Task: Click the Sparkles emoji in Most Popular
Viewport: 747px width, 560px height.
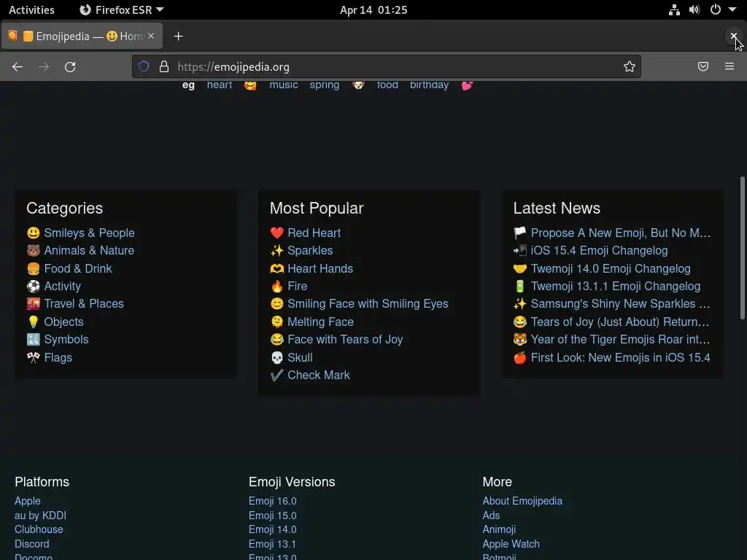Action: point(276,251)
